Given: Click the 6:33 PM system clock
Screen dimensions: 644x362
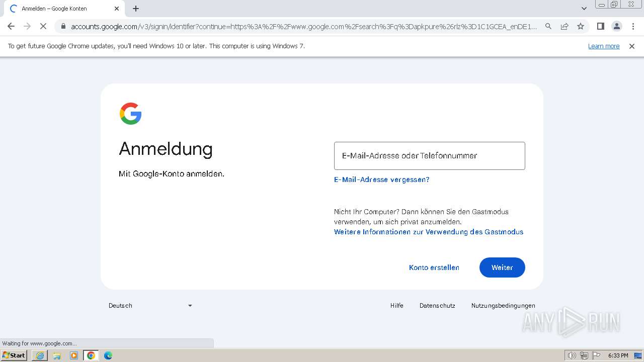Looking at the screenshot, I should [618, 355].
